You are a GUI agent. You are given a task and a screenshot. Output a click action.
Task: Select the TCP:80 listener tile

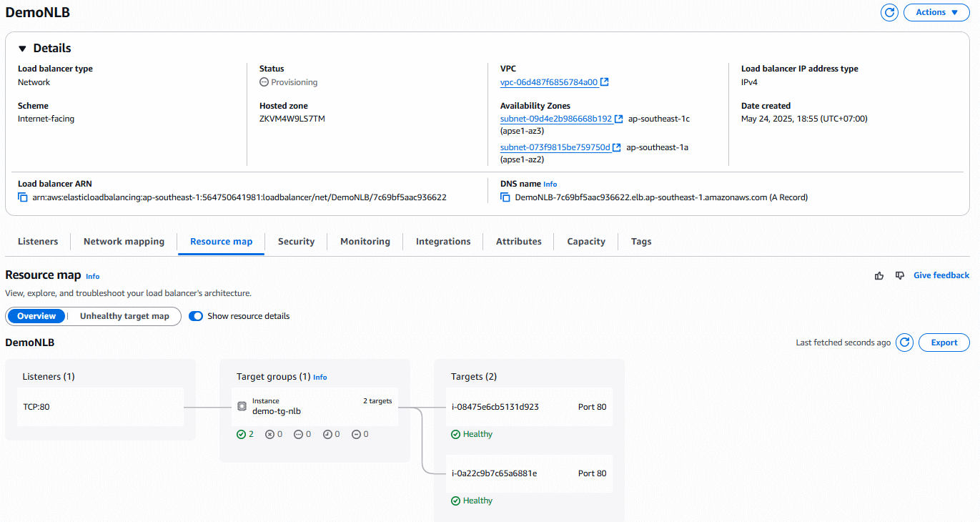tap(100, 407)
